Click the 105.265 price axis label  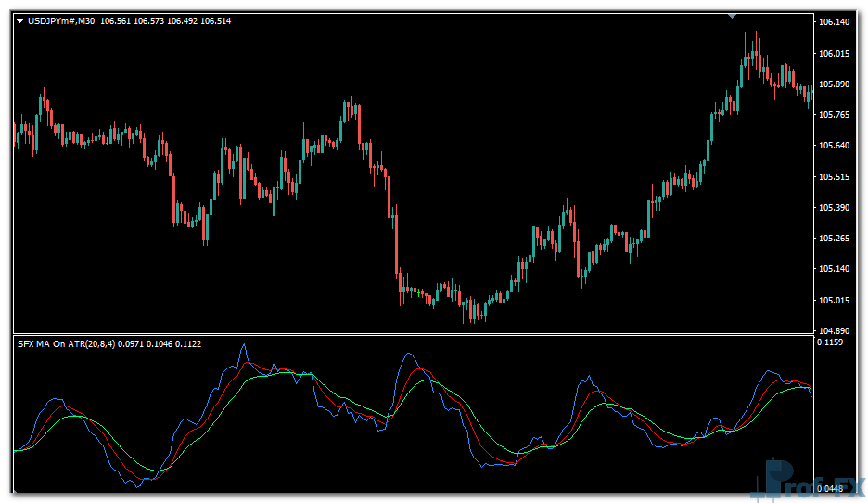point(836,239)
